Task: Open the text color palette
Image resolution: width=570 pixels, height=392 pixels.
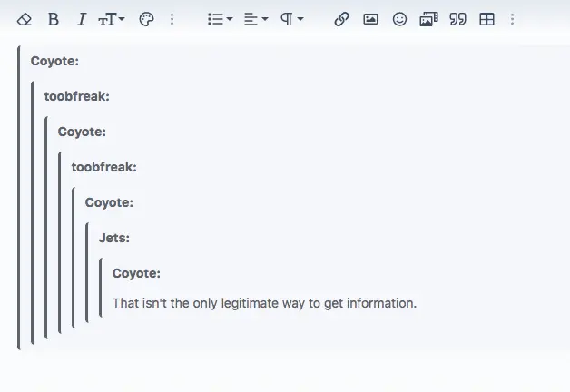Action: [x=146, y=19]
